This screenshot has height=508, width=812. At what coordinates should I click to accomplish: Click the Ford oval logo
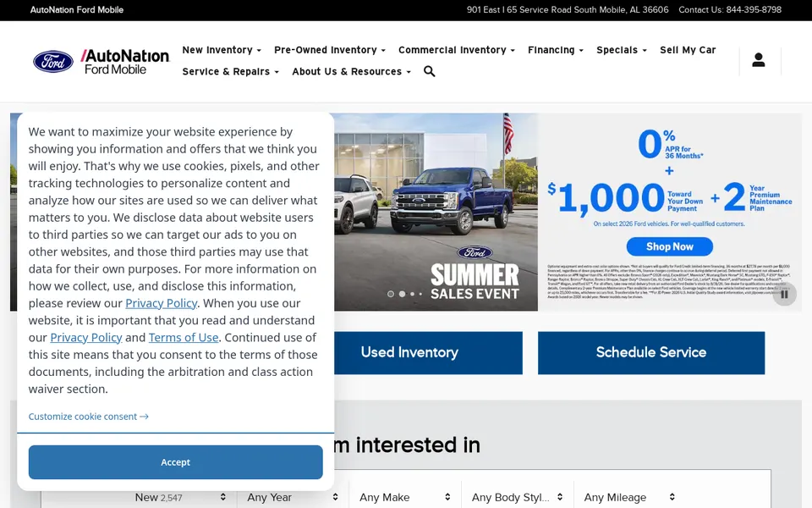click(53, 62)
